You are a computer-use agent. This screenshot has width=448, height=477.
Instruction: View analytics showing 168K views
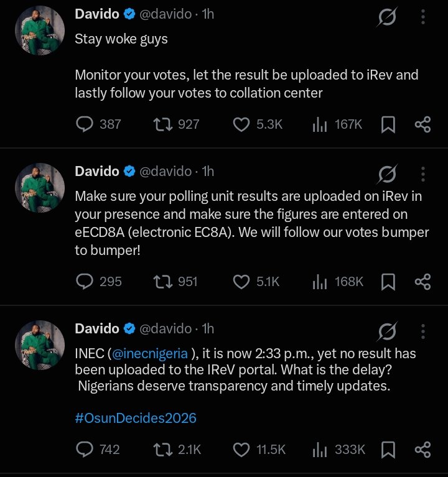(338, 282)
